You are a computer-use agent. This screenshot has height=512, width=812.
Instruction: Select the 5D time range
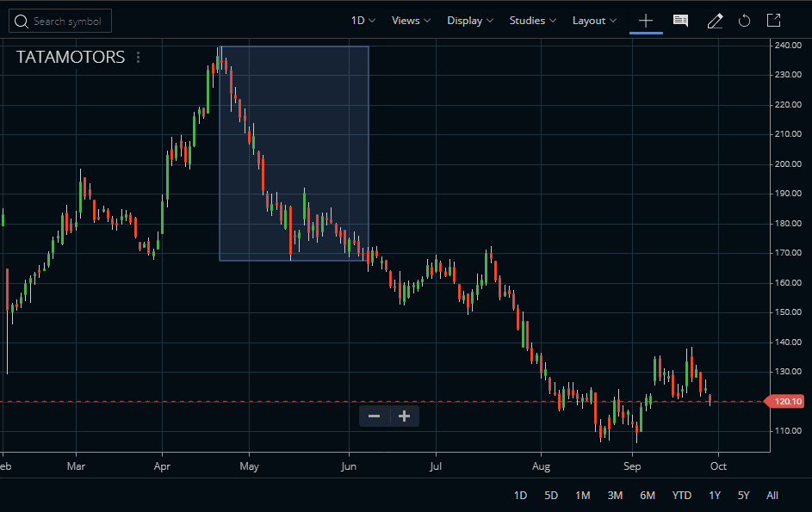coord(551,495)
